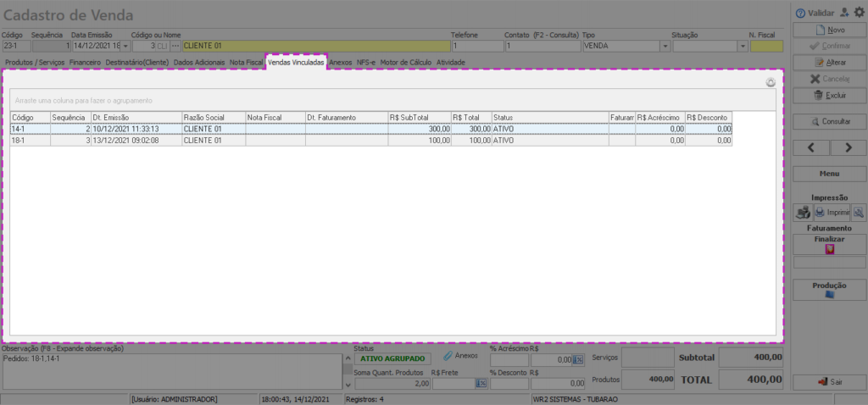
Task: Open the Situação dropdown
Action: [742, 46]
